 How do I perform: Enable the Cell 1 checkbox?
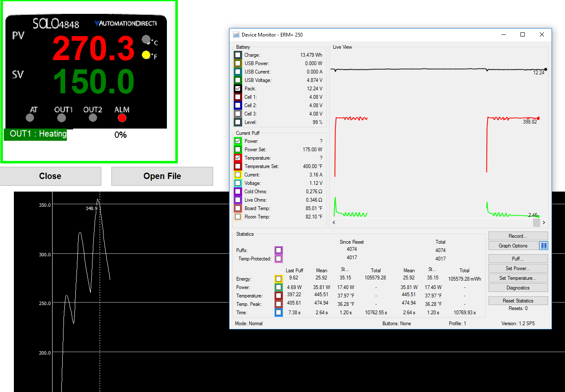(238, 97)
